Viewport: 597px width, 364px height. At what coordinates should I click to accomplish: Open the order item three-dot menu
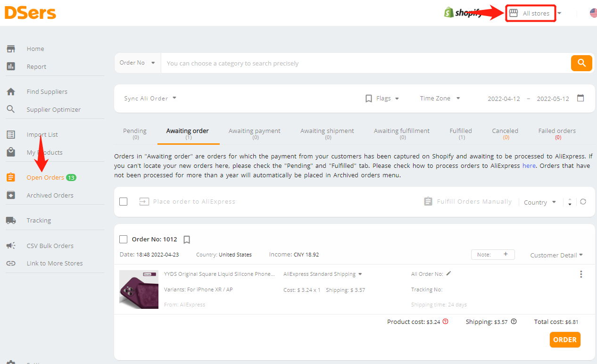(581, 274)
